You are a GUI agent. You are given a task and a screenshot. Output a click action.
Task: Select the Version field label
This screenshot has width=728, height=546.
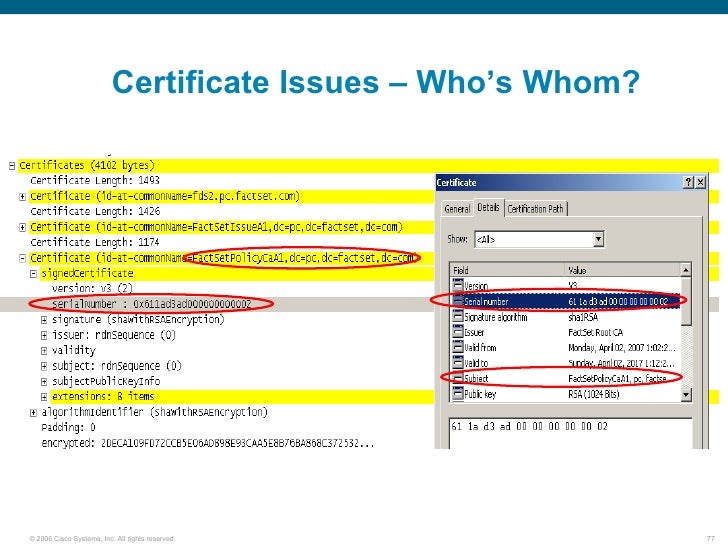click(x=476, y=286)
